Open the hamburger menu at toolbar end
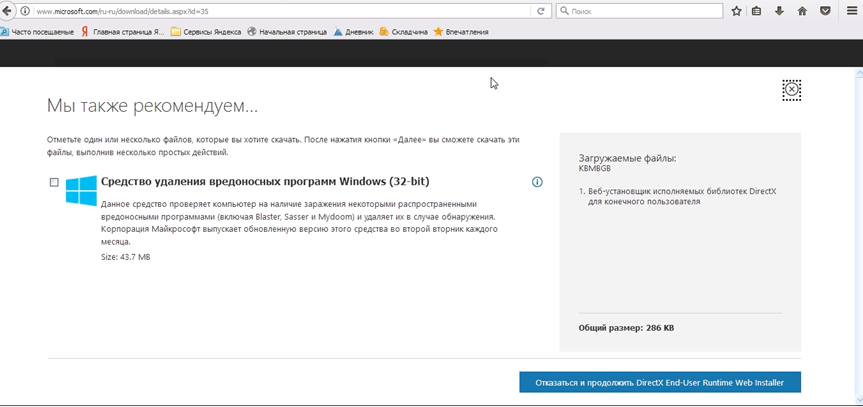This screenshot has width=863, height=407. (849, 11)
